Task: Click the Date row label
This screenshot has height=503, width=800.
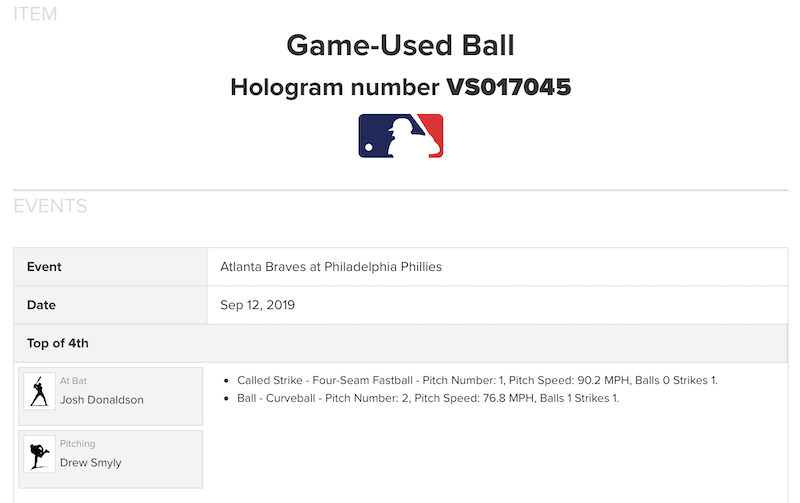Action: tap(41, 305)
